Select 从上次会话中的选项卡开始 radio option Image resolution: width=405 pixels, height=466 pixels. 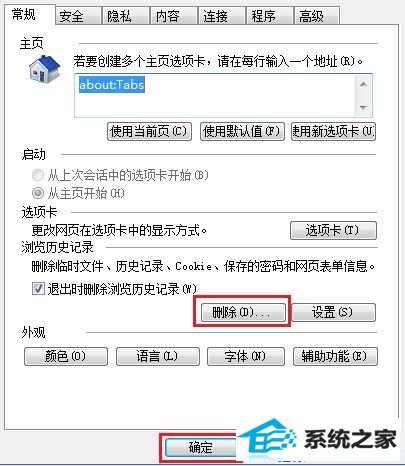click(38, 175)
